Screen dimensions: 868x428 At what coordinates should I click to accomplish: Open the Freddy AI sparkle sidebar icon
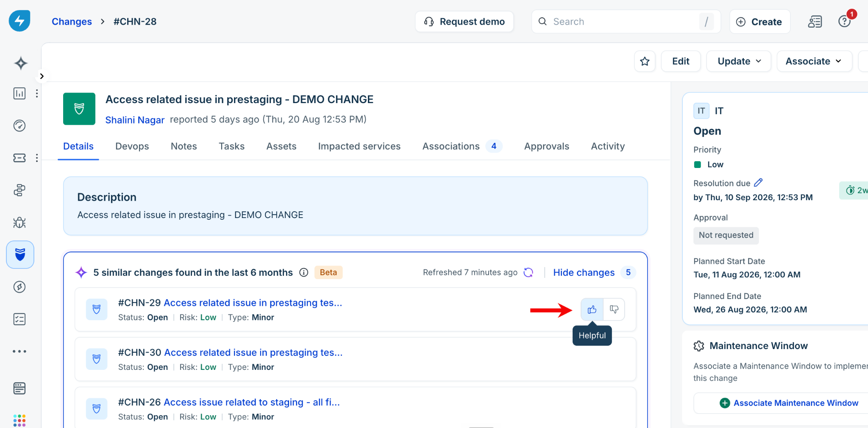20,63
